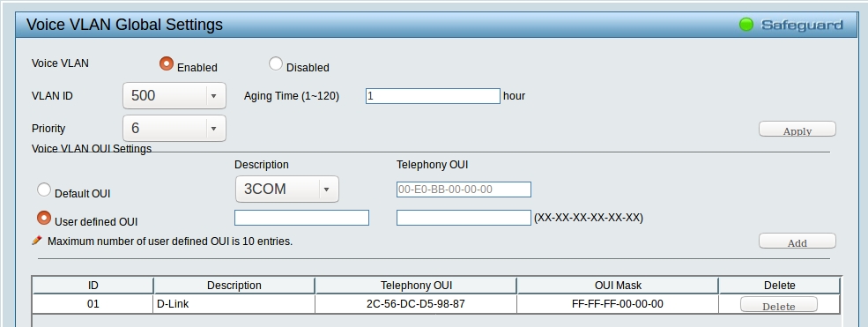The image size is (868, 327).
Task: Open the VLAN ID dropdown showing 500
Action: click(x=174, y=96)
